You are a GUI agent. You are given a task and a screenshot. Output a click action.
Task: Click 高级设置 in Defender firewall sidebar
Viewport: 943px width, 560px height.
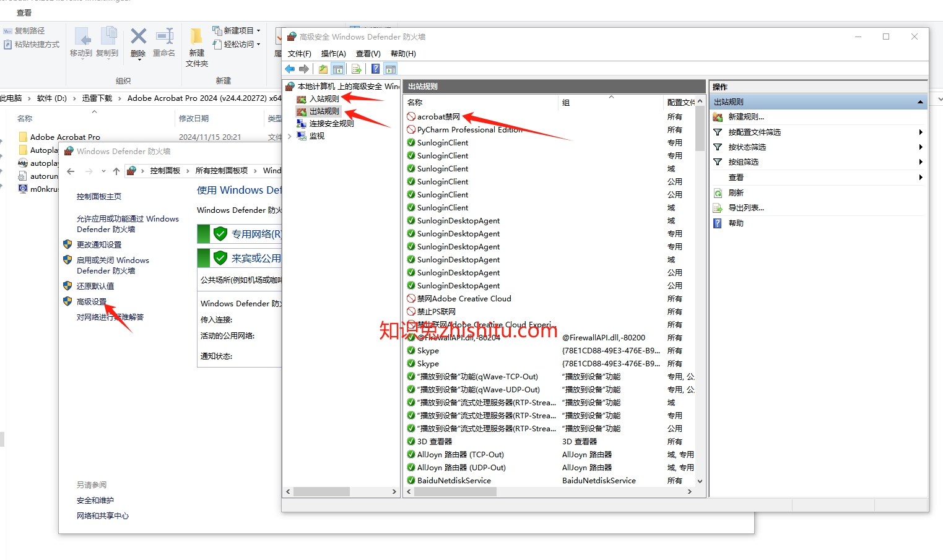[91, 302]
